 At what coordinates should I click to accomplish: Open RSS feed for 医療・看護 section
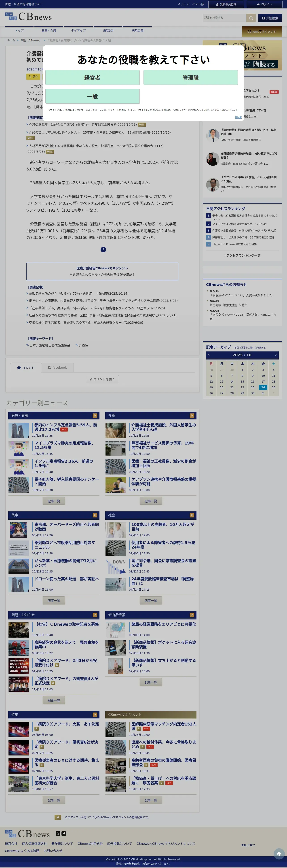[x=95, y=415]
